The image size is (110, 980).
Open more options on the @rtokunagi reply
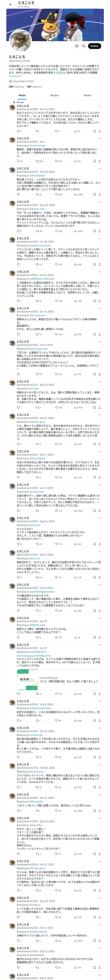pyautogui.click(x=100, y=728)
